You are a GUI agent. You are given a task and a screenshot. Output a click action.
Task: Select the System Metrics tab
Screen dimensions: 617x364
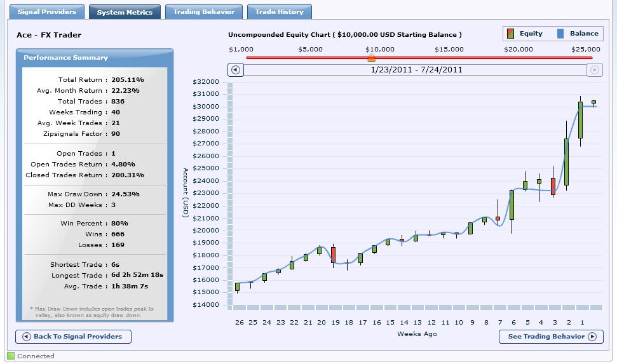click(x=125, y=12)
